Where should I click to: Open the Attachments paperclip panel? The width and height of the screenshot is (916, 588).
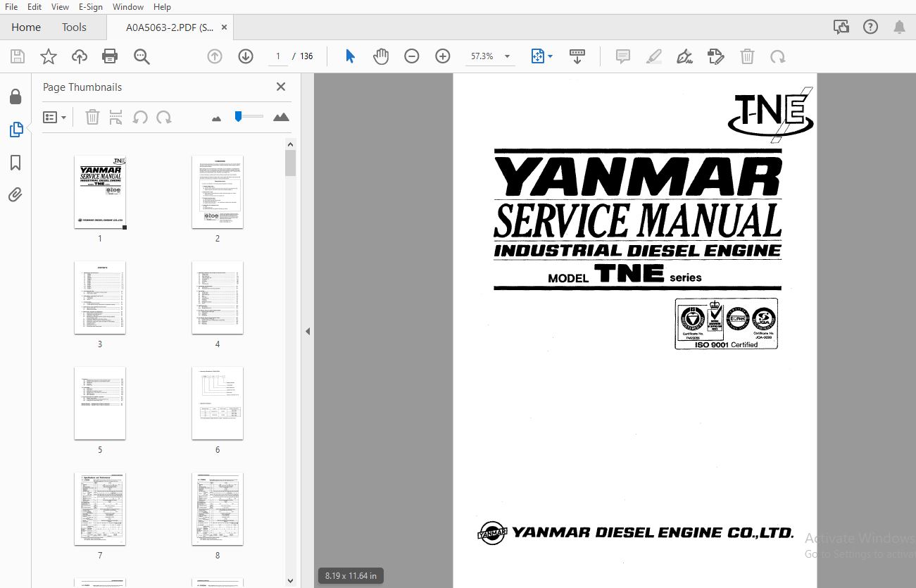[x=15, y=195]
